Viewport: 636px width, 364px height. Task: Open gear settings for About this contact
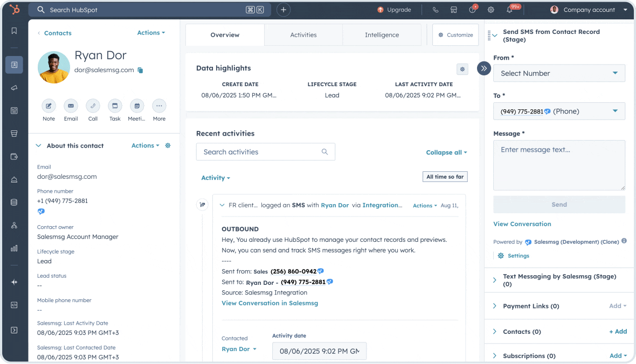pos(168,145)
